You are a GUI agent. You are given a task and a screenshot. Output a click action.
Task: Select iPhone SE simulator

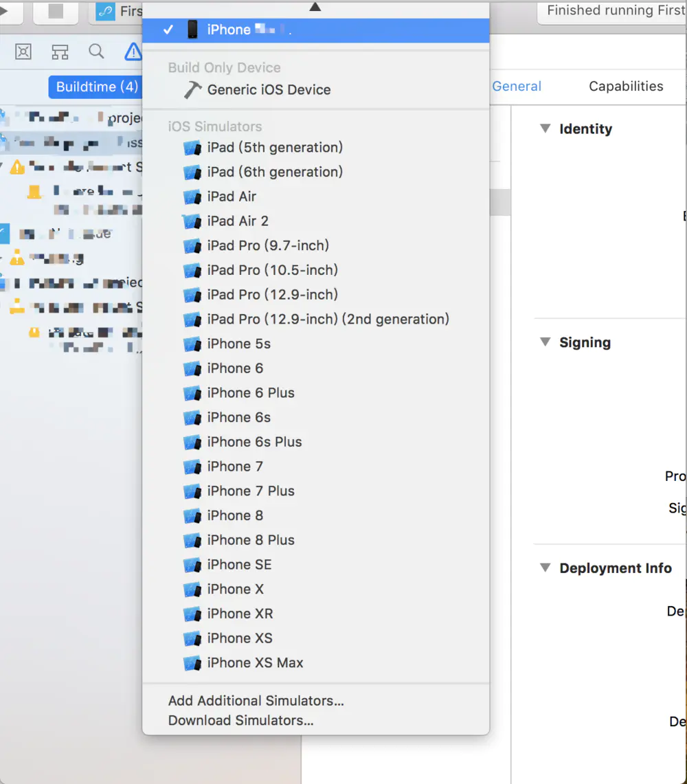pyautogui.click(x=315, y=564)
